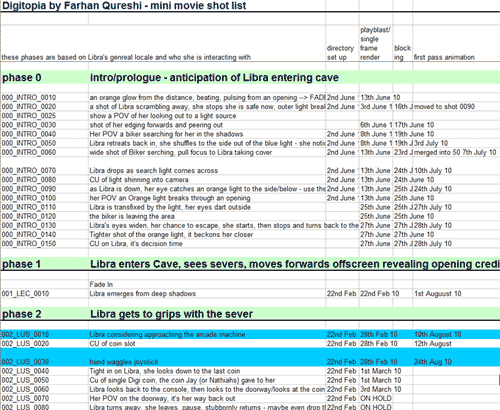Click '3rd March 10' date cell
This screenshot has height=410, width=500.
pyautogui.click(x=381, y=389)
